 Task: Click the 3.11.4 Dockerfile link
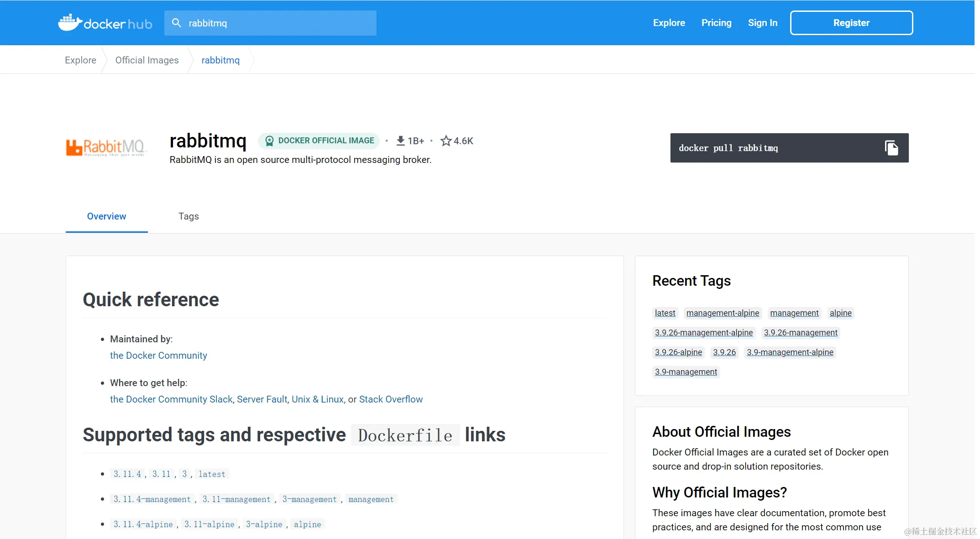(127, 474)
